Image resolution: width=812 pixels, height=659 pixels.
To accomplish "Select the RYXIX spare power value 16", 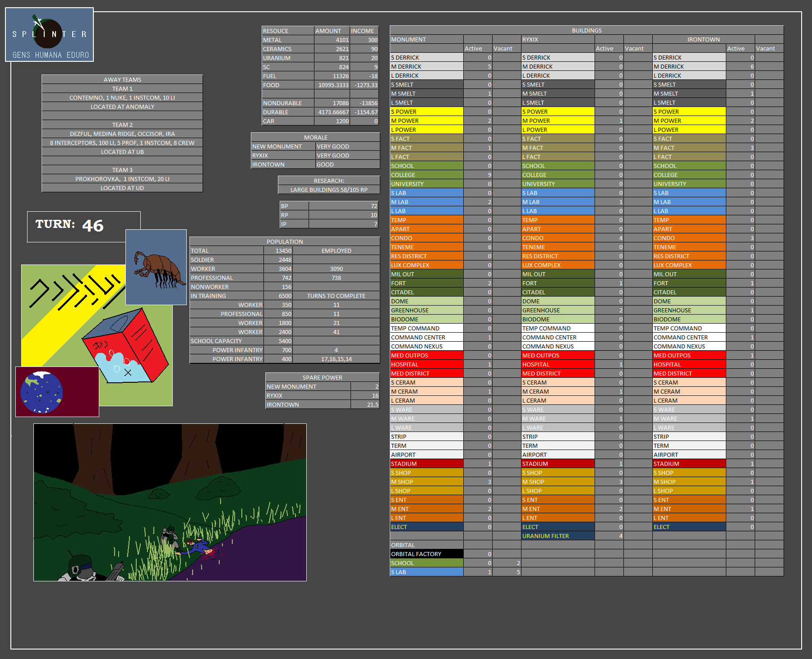I will 365,396.
